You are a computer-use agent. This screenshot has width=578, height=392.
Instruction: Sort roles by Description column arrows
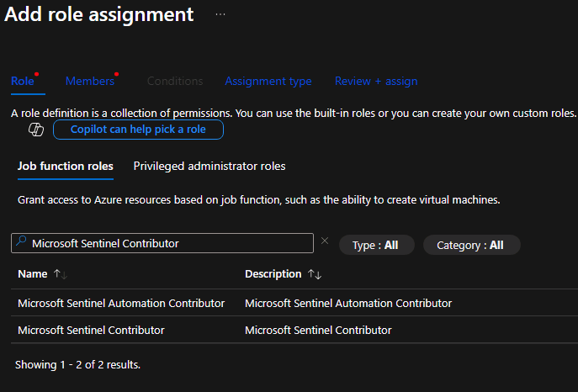315,274
